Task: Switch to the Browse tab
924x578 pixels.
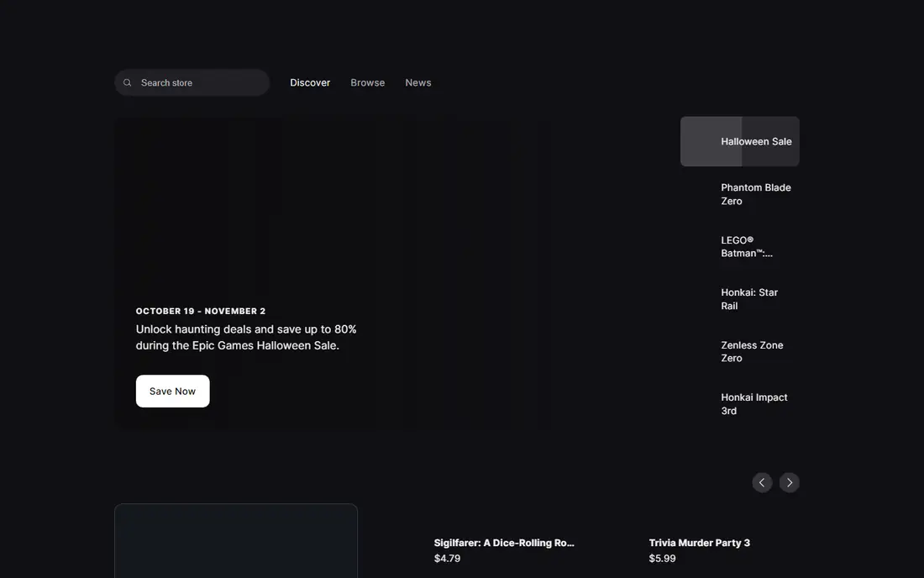Action: pyautogui.click(x=368, y=82)
